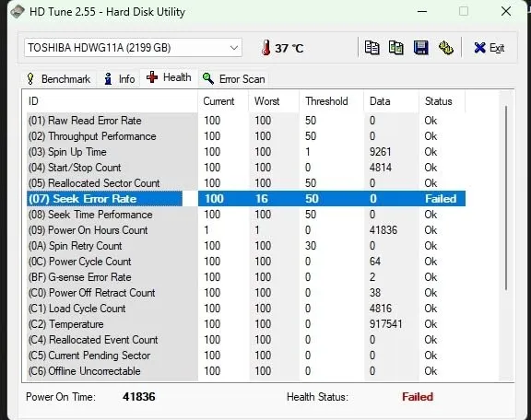Select the Reallocated Event Count row
The image size is (531, 420).
246,340
